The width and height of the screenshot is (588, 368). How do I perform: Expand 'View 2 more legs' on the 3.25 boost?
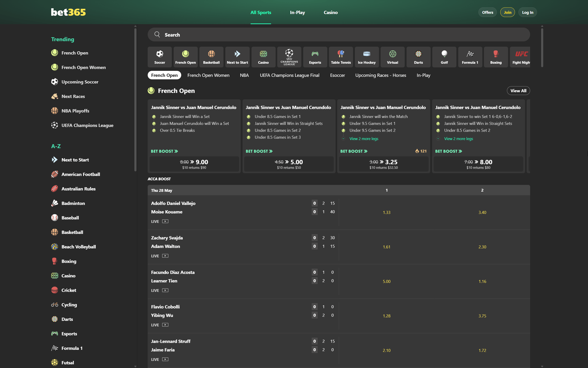point(364,139)
